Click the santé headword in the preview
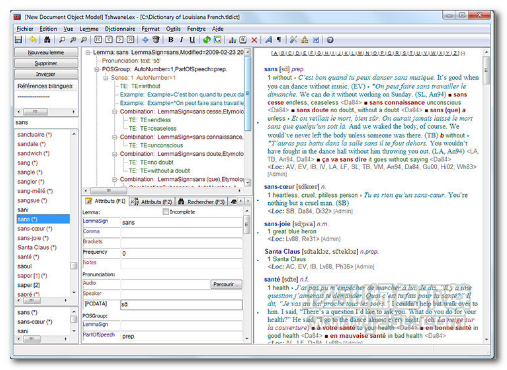 (272, 279)
